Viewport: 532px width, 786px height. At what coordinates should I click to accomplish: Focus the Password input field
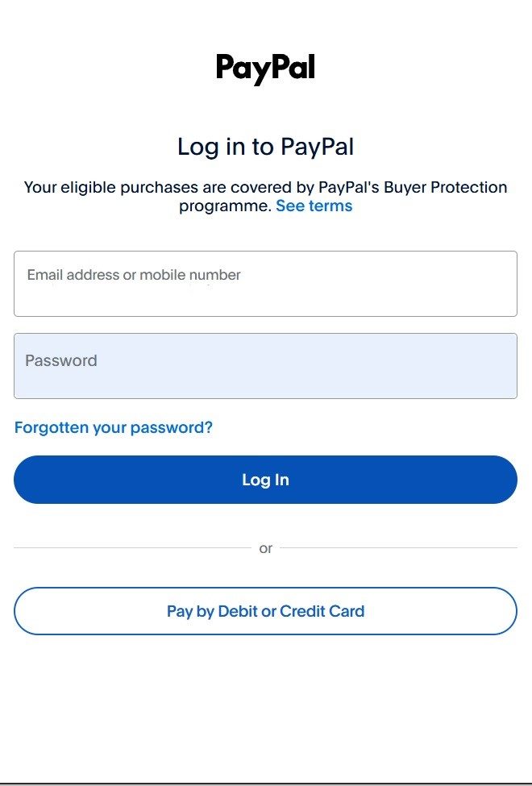click(265, 366)
